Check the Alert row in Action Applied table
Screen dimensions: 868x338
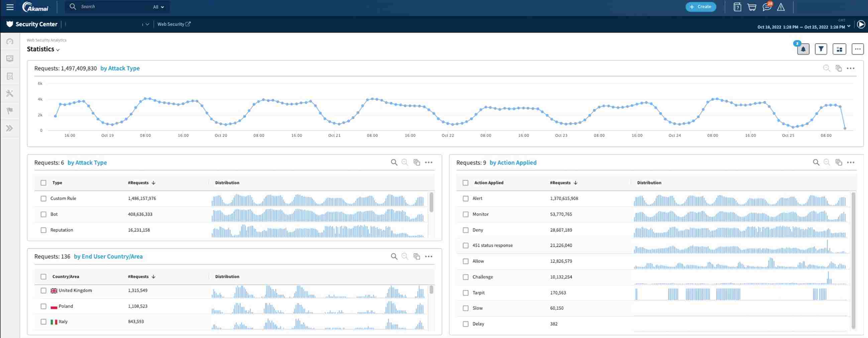(x=466, y=198)
